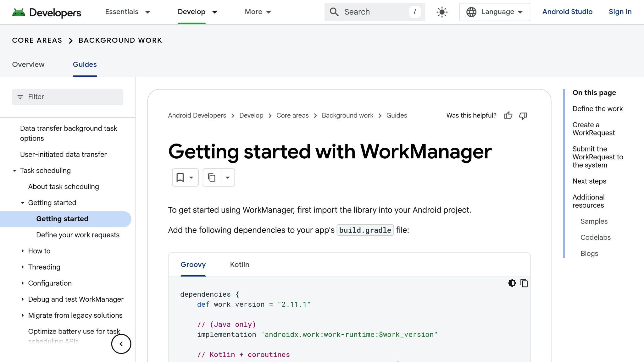
Task: Give a thumbs down to this page
Action: pyautogui.click(x=523, y=116)
